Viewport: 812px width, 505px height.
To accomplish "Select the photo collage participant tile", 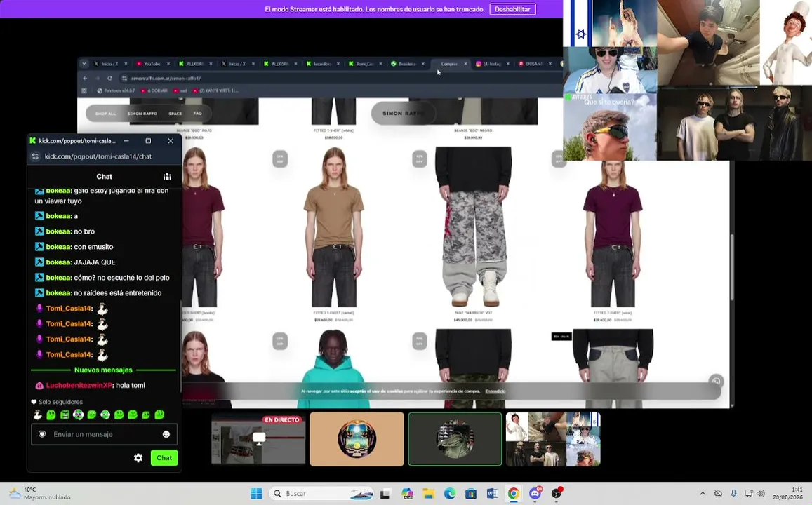I will click(553, 439).
